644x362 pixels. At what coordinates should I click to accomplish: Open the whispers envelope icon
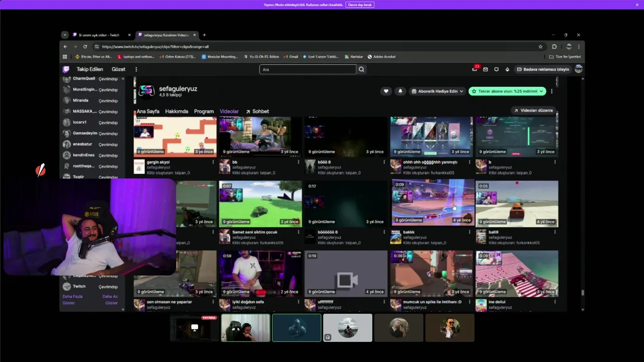[486, 69]
